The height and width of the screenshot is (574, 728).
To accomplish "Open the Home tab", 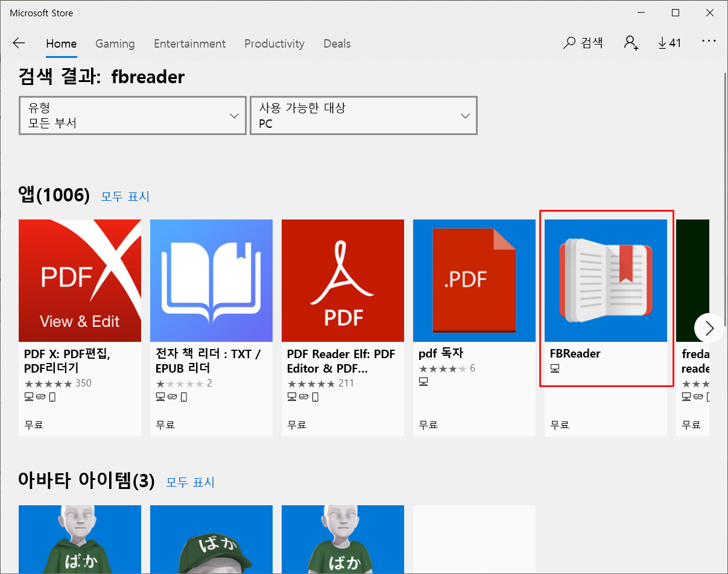I will (x=62, y=43).
